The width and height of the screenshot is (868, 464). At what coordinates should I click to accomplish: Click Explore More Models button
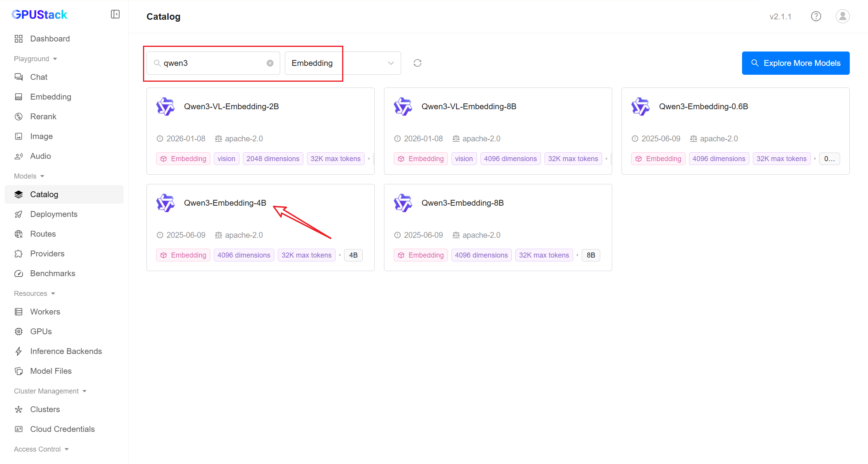click(x=796, y=63)
